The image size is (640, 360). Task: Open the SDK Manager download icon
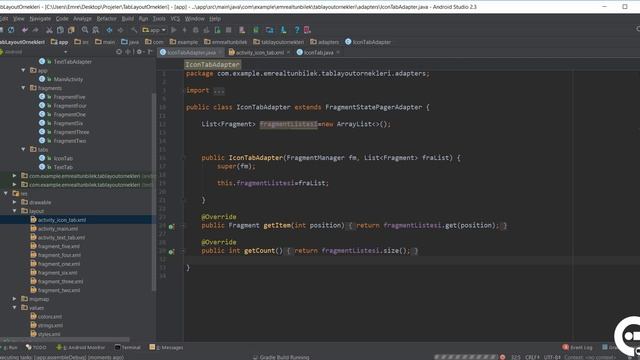[x=283, y=30]
